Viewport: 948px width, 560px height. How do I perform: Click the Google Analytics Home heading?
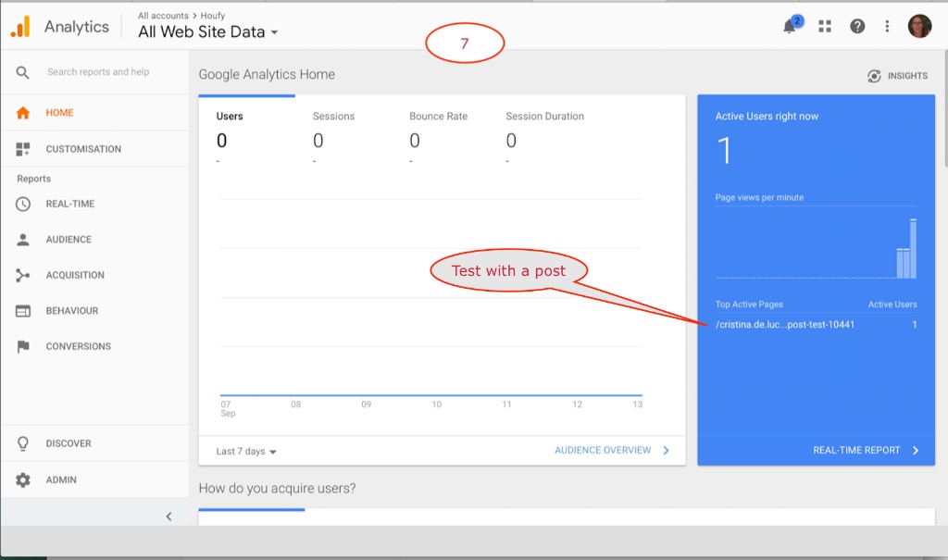click(x=267, y=75)
